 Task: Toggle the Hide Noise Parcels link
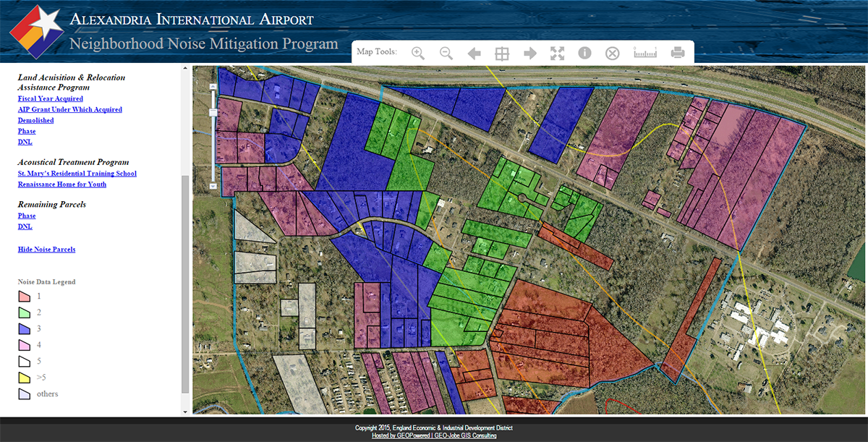[x=46, y=250]
